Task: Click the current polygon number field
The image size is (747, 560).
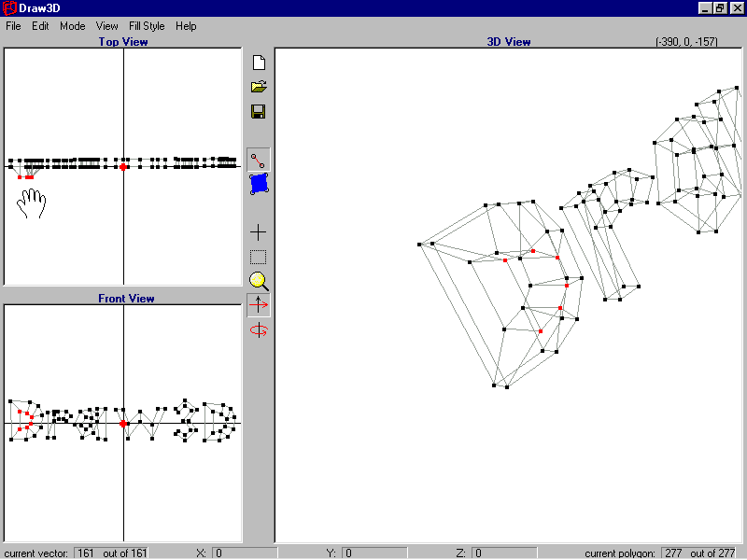Action: [x=698, y=553]
